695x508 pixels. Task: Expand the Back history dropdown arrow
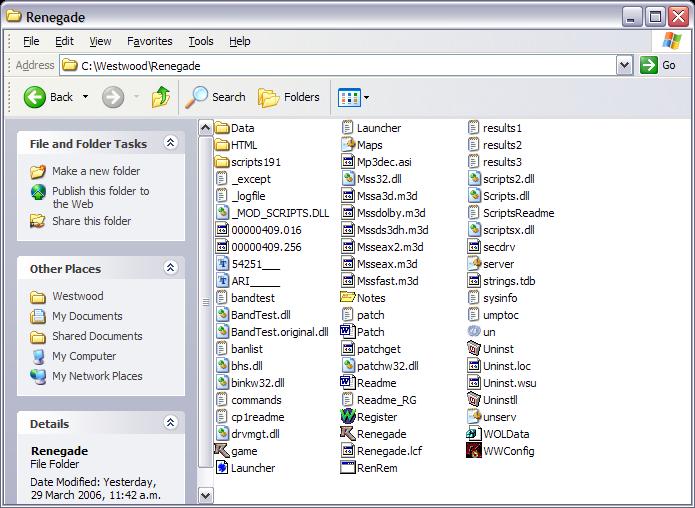pos(85,97)
